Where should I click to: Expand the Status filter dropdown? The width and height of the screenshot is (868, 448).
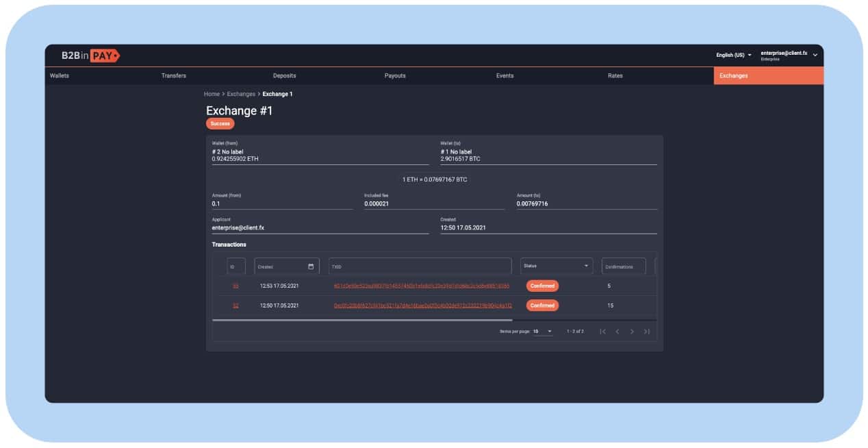click(586, 266)
